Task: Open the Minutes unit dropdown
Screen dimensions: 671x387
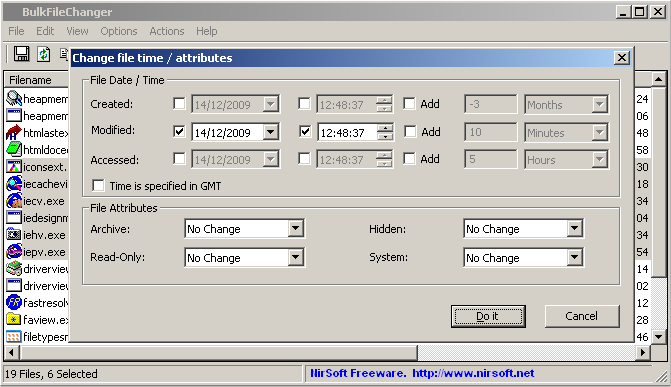Action: 600,132
